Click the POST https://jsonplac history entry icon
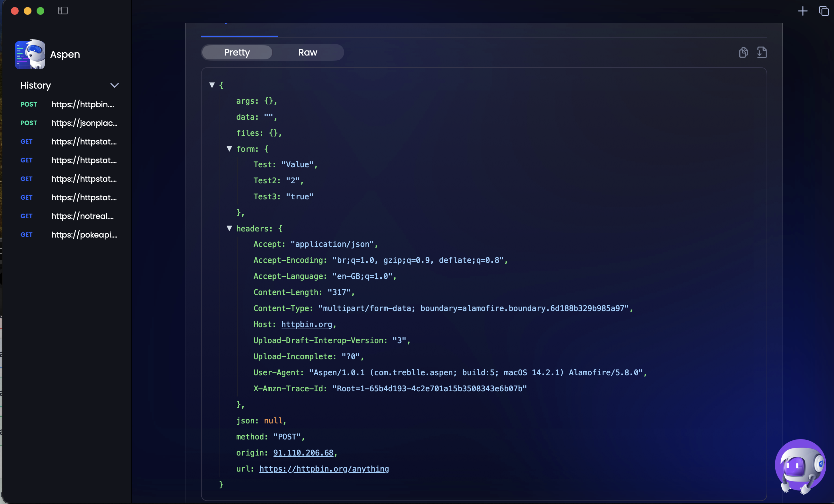The image size is (834, 504). pos(29,123)
